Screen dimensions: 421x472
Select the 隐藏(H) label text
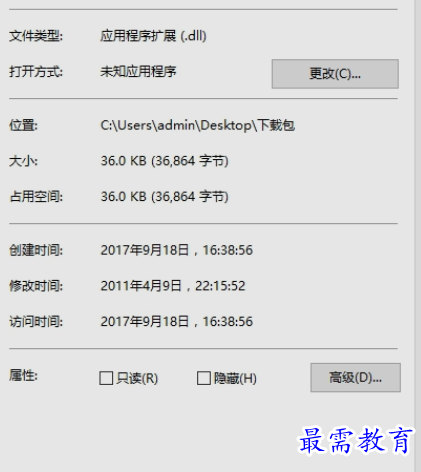(x=235, y=378)
